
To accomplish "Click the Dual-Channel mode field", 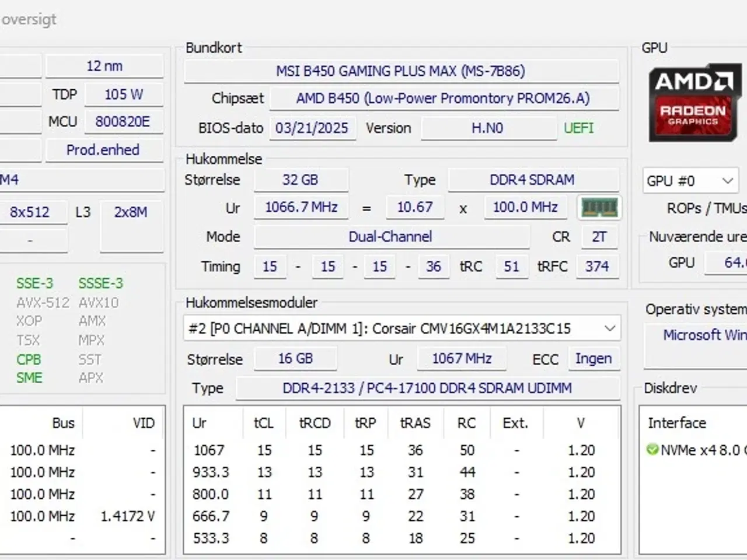I will [391, 237].
